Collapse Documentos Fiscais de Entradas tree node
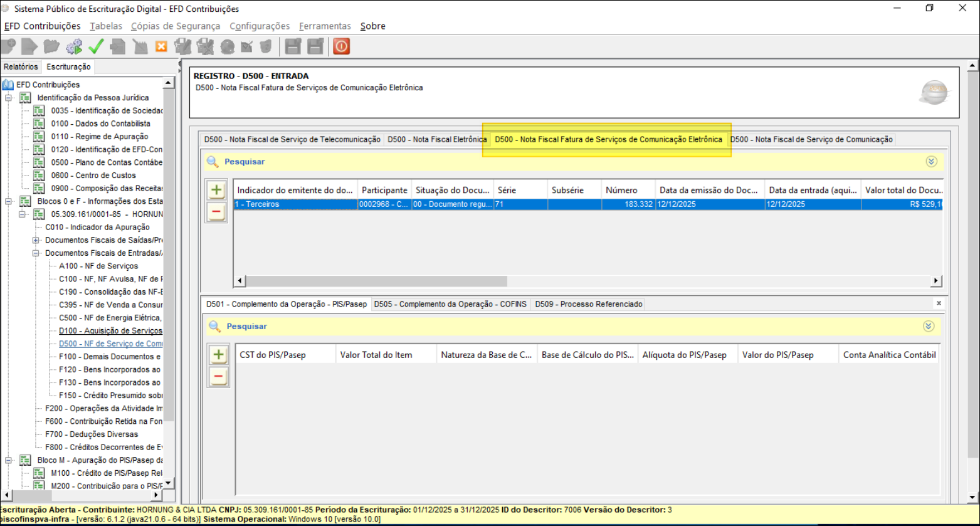The width and height of the screenshot is (980, 526). [36, 253]
